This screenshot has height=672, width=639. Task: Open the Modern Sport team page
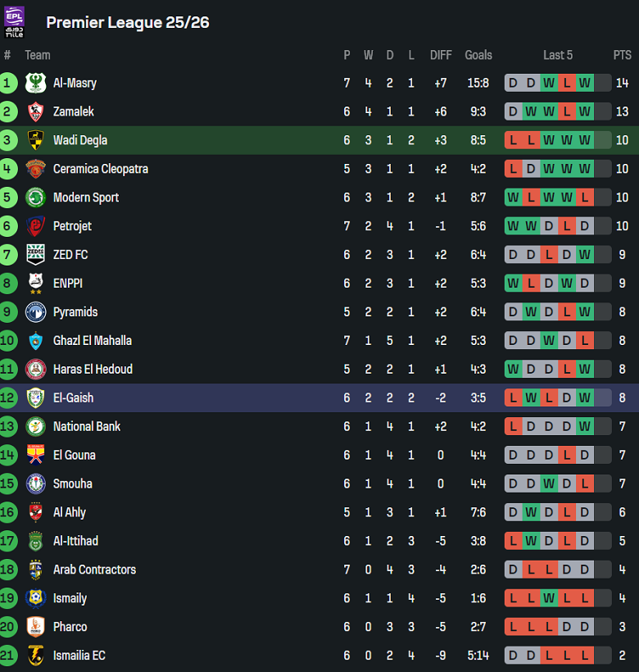86,198
